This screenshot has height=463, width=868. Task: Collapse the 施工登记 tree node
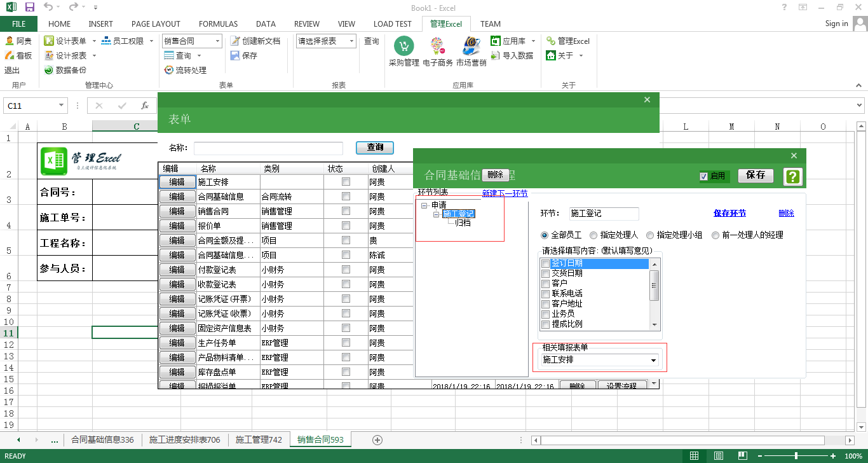(437, 214)
